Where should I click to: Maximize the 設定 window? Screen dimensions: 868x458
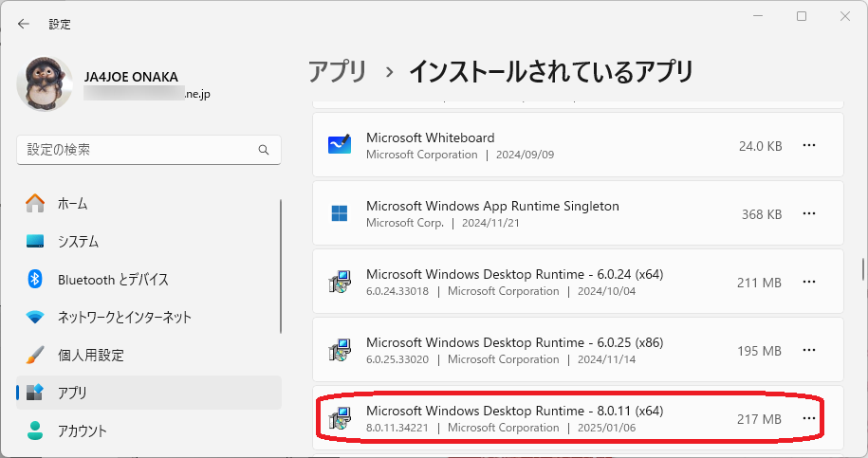tap(801, 17)
